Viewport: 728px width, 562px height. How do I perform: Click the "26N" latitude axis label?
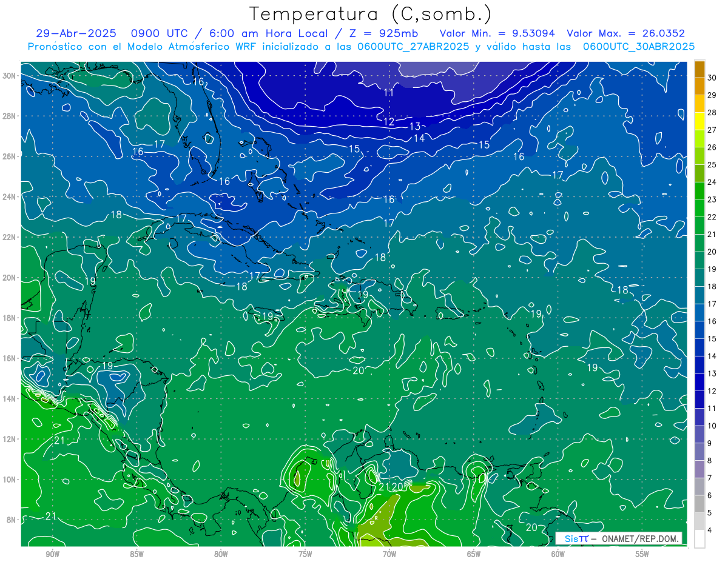pyautogui.click(x=10, y=156)
